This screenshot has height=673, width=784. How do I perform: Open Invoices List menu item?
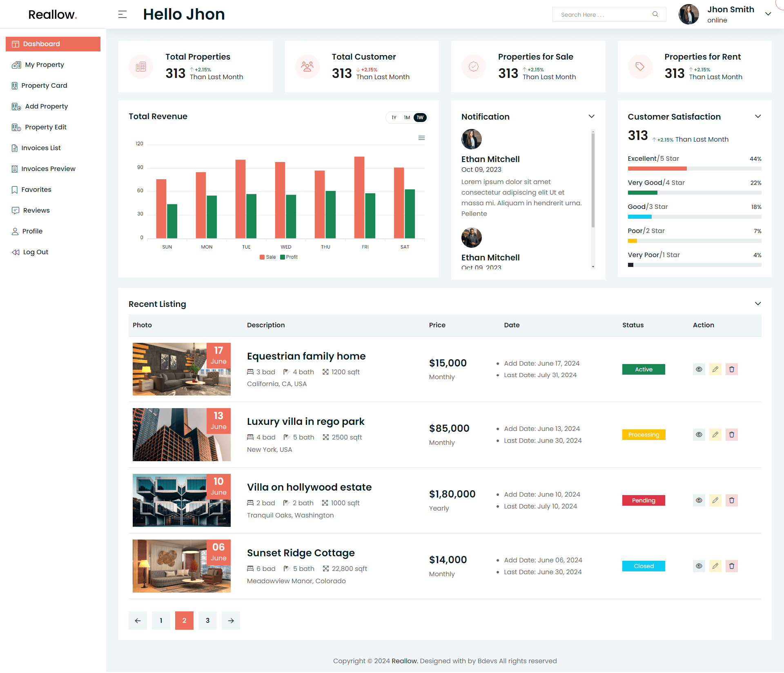pos(41,148)
